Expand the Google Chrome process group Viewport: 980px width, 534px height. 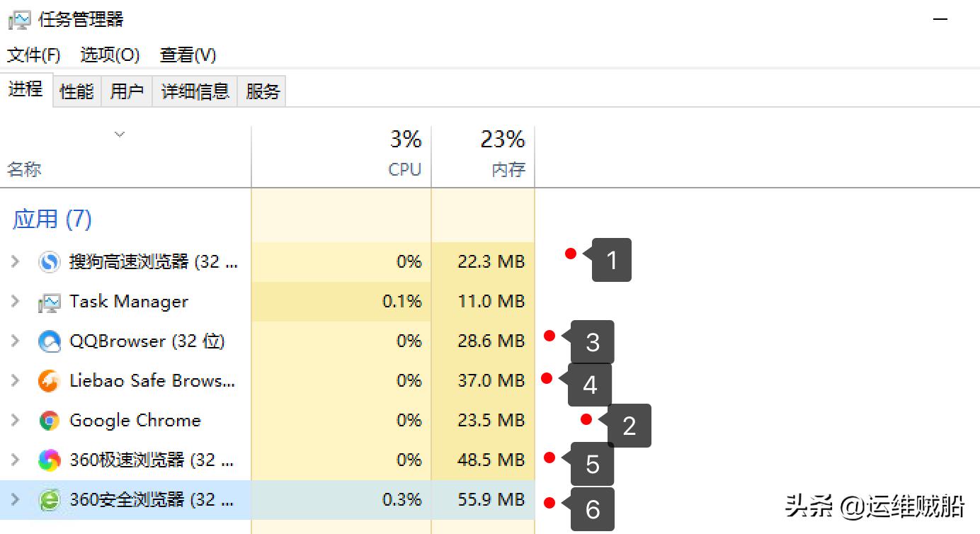pyautogui.click(x=15, y=421)
